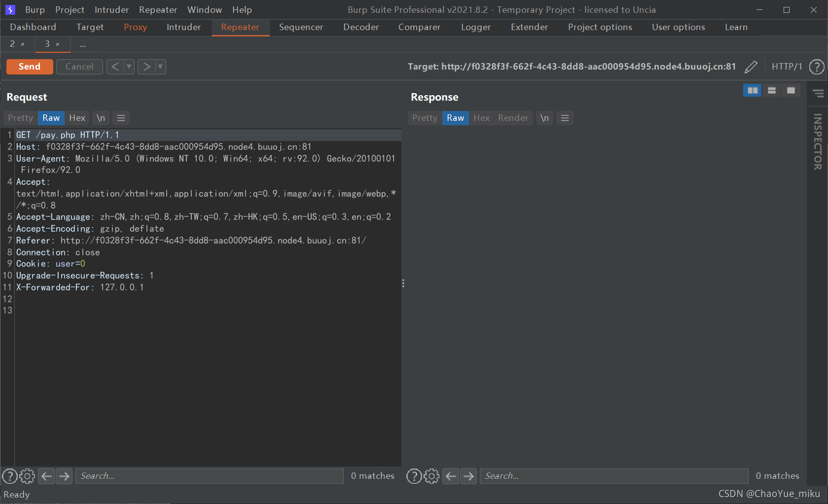Viewport: 828px width, 504px height.
Task: Add a new Repeater tab via ellipsis
Action: tap(83, 44)
